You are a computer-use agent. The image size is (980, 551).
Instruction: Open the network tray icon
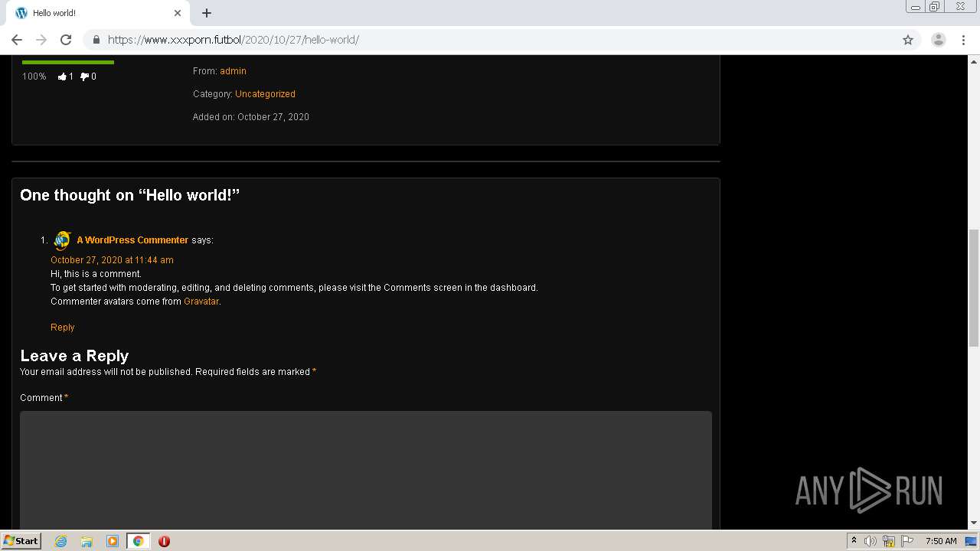889,541
